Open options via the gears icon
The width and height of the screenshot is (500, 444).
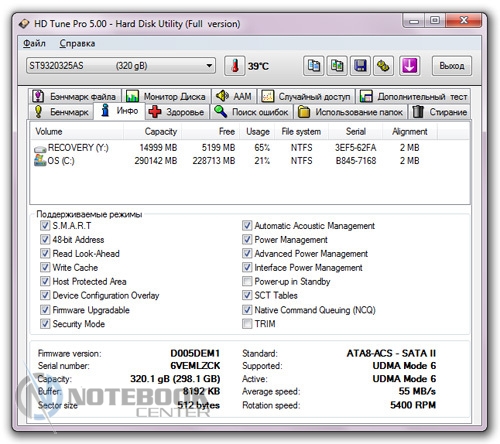point(383,66)
